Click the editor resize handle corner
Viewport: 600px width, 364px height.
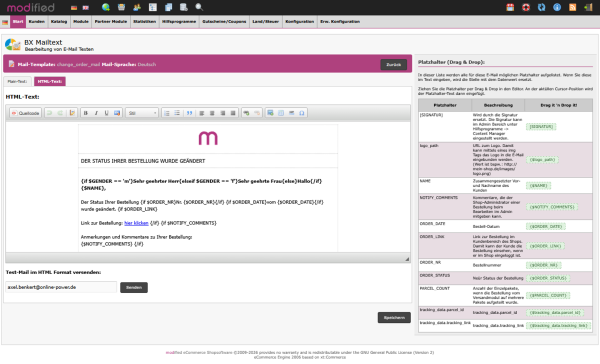pos(407,259)
